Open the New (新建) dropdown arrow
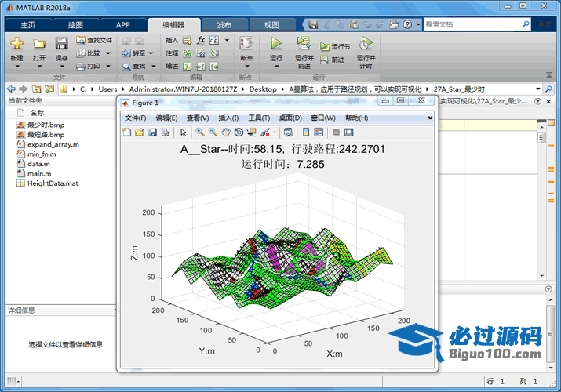This screenshot has width=561, height=392. (16, 67)
